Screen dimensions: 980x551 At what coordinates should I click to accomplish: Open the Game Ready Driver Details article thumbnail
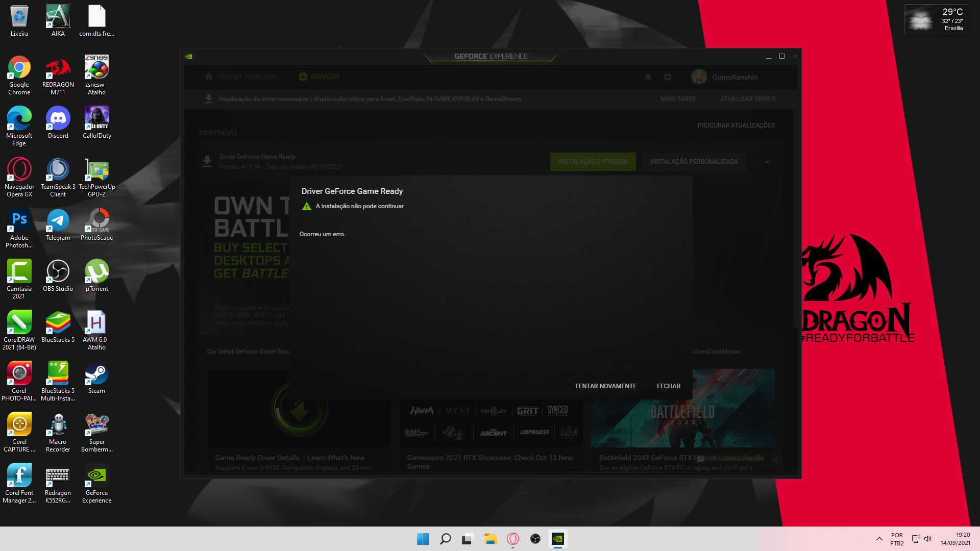(x=299, y=408)
